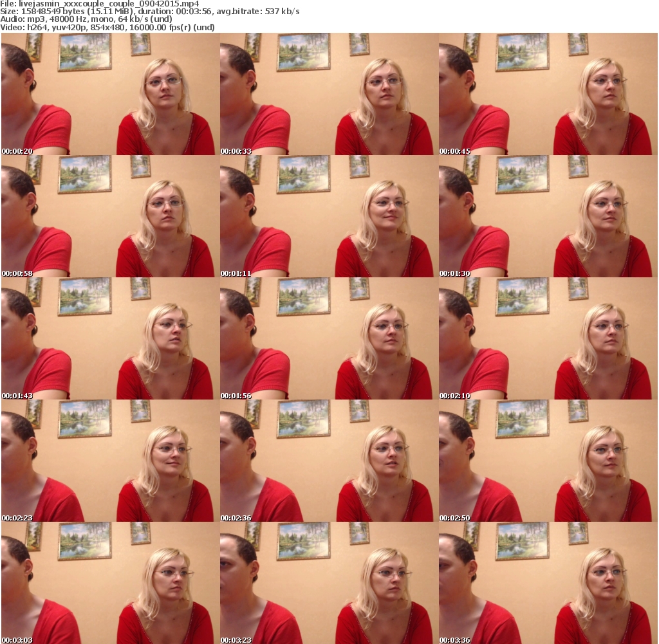Click the Size and duration info line
The width and height of the screenshot is (659, 644).
coord(150,12)
